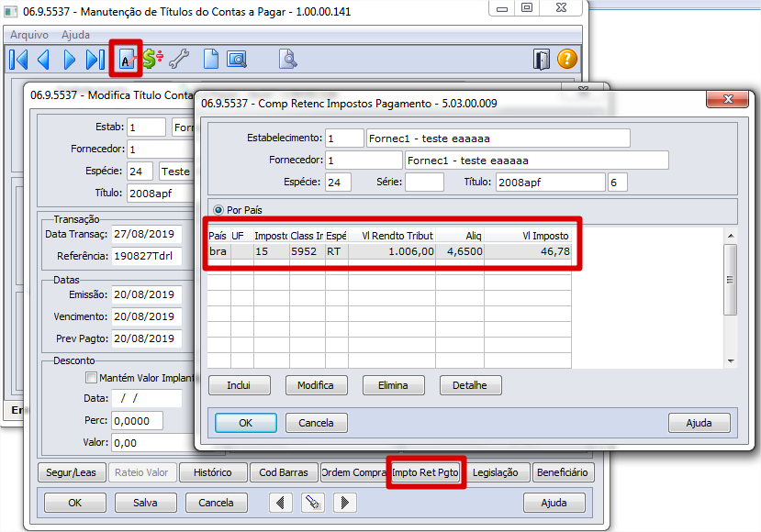The image size is (761, 532).
Task: Click flashlight search icon in Modifica window
Action: [x=312, y=503]
